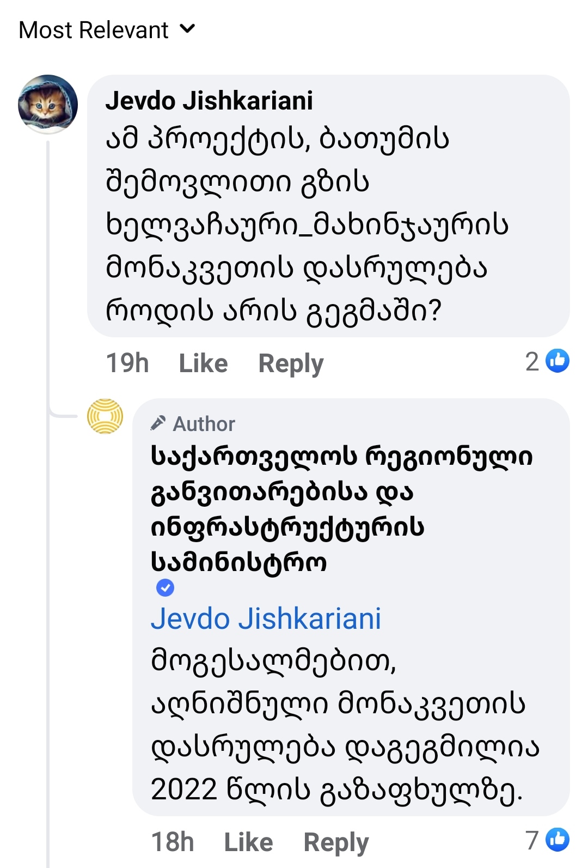The height and width of the screenshot is (868, 588).
Task: Open the cat profile picture avatar
Action: pyautogui.click(x=48, y=104)
